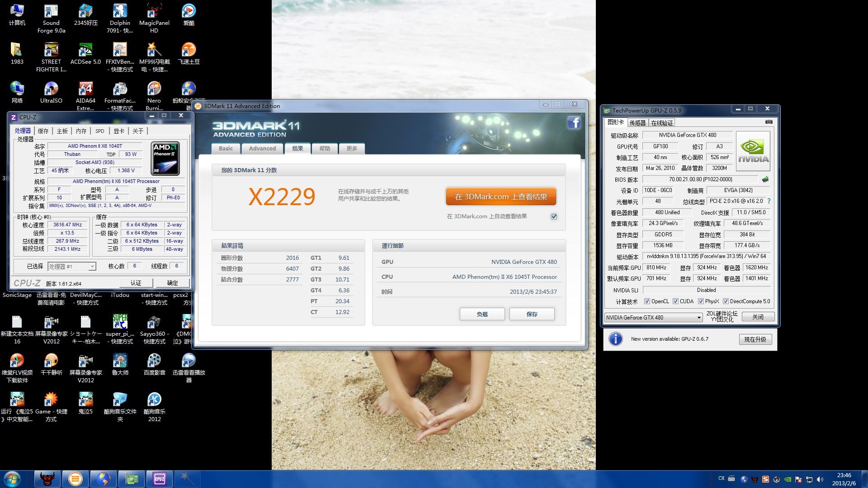This screenshot has height=488, width=868.
Task: Open the 1983 folder icon
Action: pyautogui.click(x=17, y=54)
